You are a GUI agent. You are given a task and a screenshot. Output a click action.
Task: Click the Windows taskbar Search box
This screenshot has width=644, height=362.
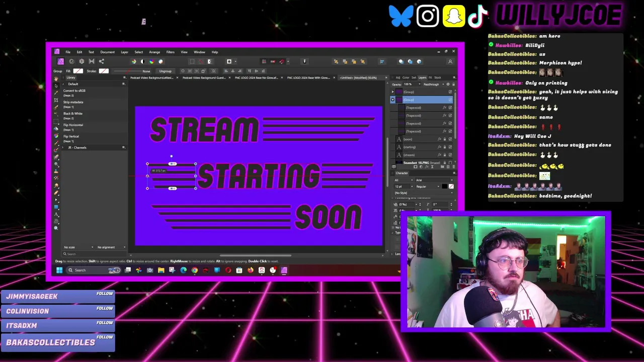click(x=94, y=270)
